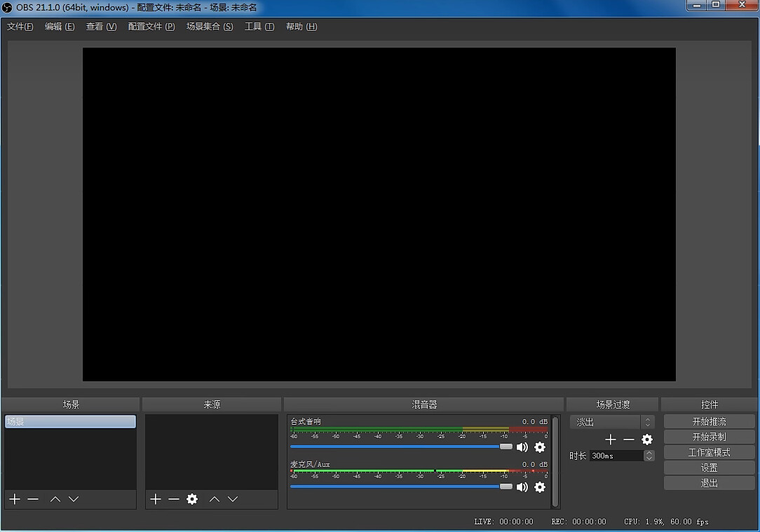Open transition properties gear icon

pos(646,439)
